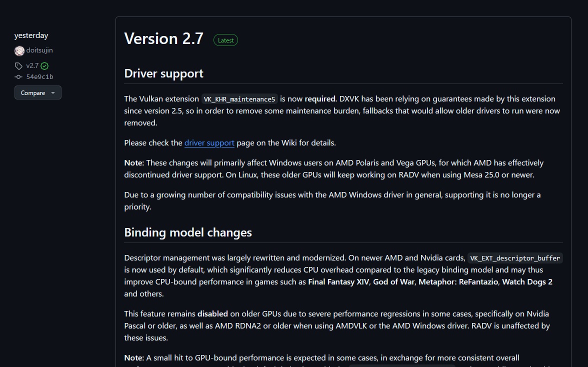Click the tag icon beside v2.7

tap(18, 66)
